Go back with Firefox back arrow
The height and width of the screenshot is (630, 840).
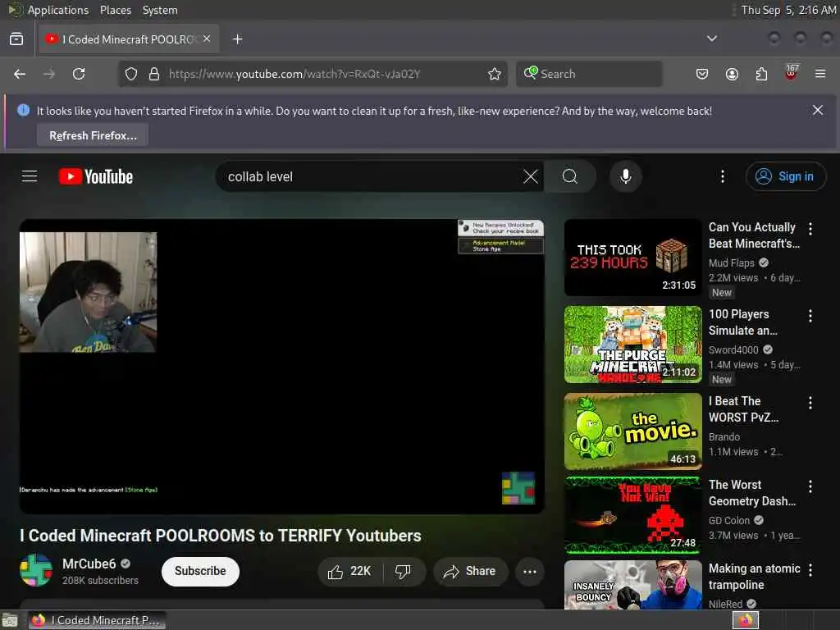point(20,74)
